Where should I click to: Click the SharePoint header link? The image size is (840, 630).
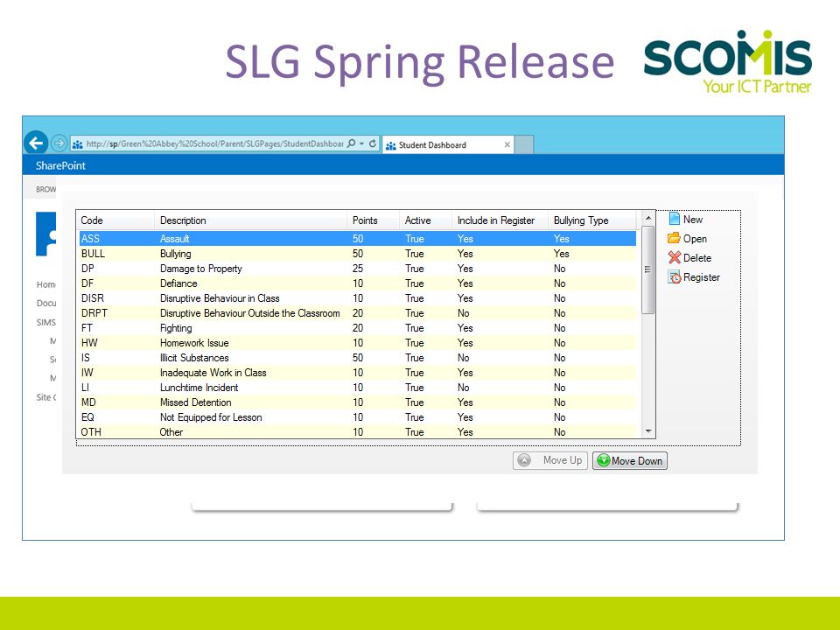(60, 165)
